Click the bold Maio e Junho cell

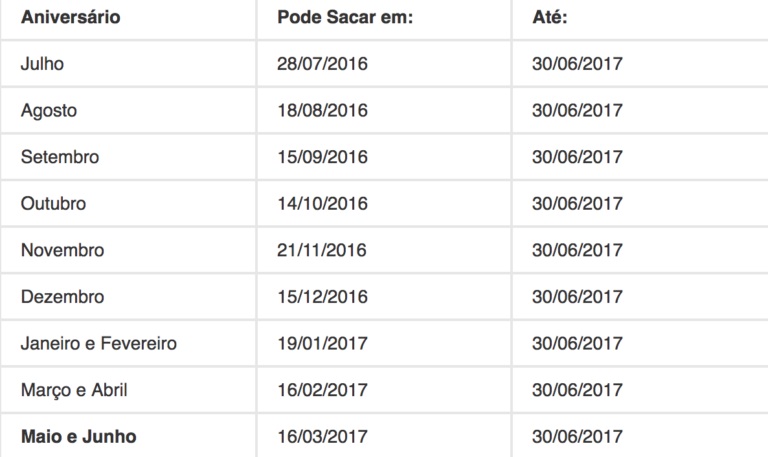click(79, 436)
